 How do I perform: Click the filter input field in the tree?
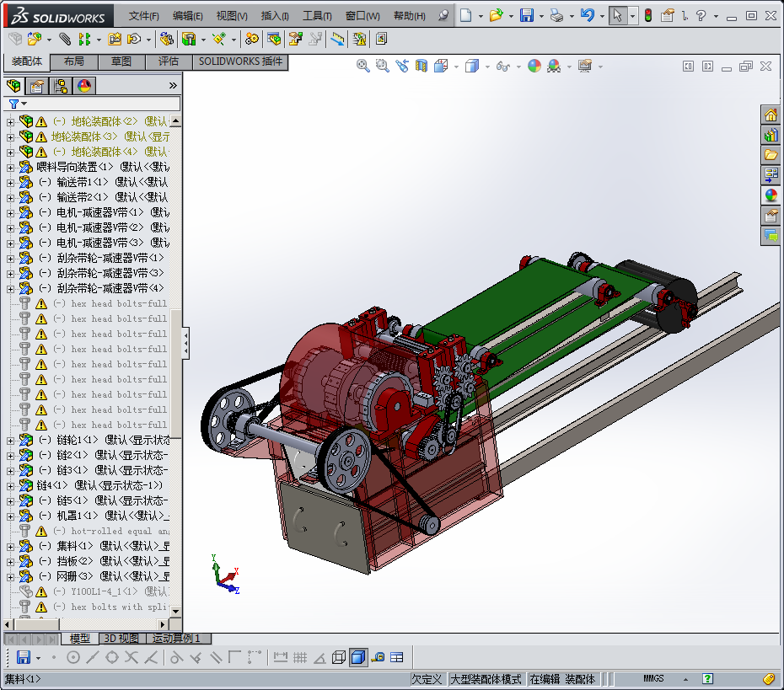(x=92, y=104)
